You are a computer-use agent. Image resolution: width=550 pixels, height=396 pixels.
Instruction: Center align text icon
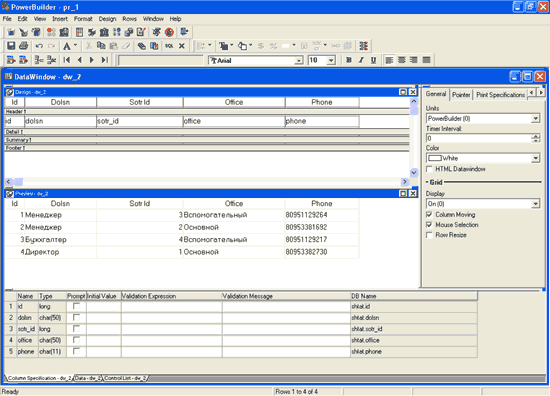coord(402,60)
